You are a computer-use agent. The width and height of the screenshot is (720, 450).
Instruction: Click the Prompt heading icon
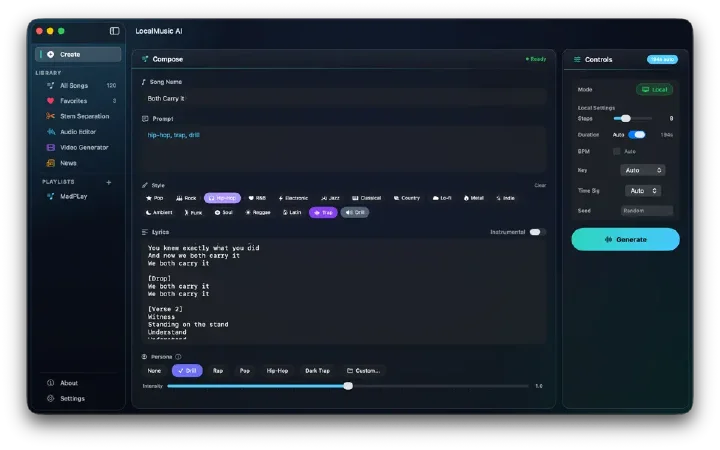point(145,119)
